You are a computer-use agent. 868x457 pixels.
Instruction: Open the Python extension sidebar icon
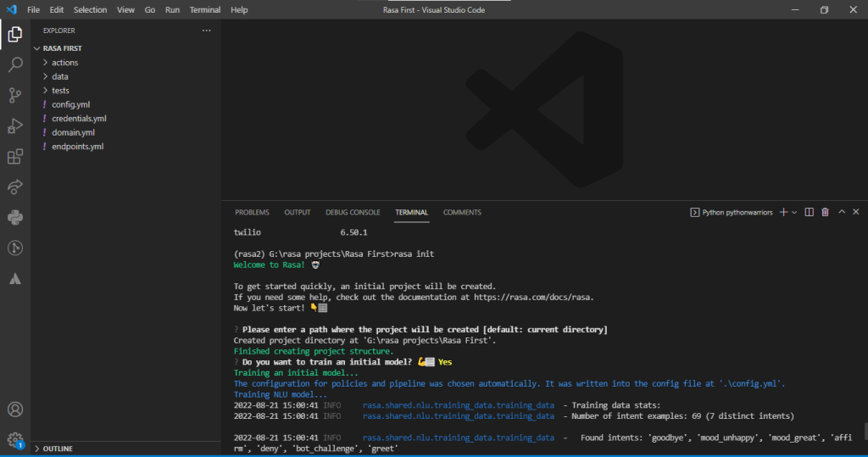tap(15, 217)
